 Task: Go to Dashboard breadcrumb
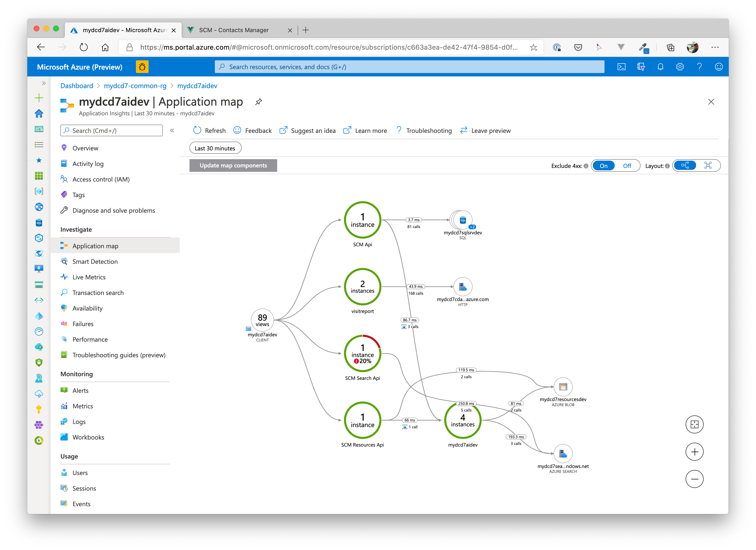pos(77,86)
